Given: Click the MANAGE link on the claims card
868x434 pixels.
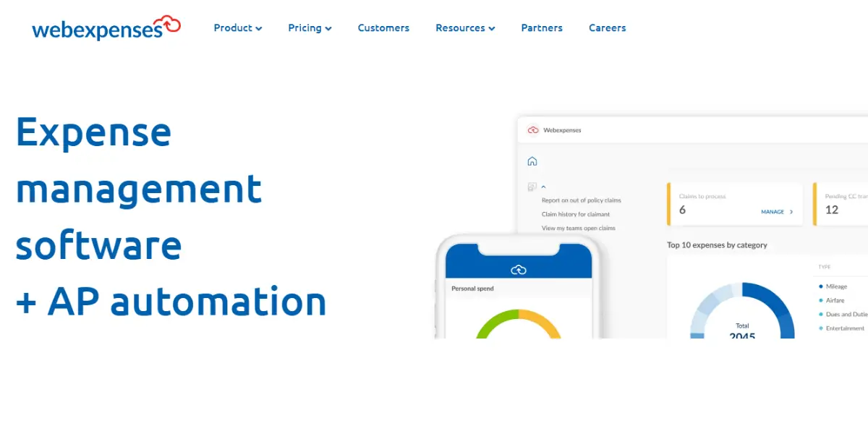Looking at the screenshot, I should tap(777, 212).
